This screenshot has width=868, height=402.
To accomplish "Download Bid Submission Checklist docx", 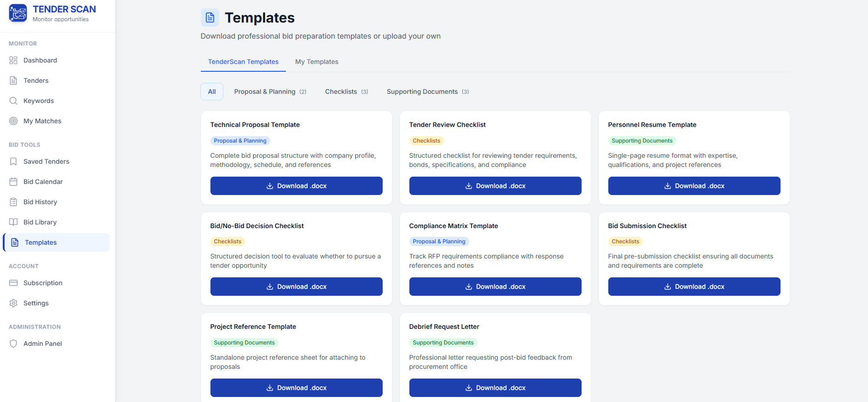I will pyautogui.click(x=694, y=287).
